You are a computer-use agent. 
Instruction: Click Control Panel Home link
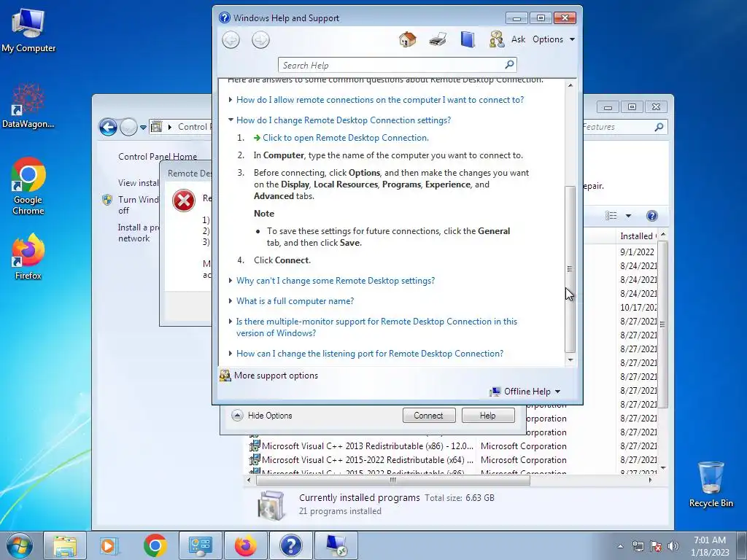158,156
